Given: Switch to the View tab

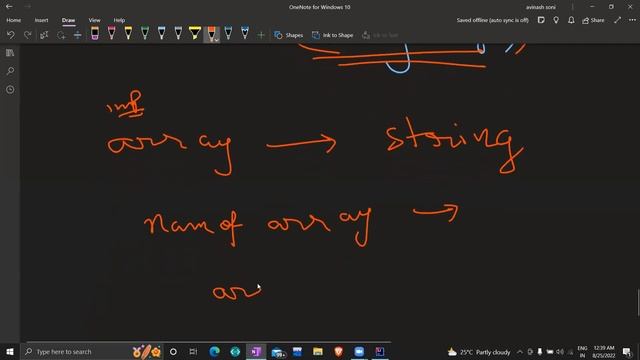Looking at the screenshot, I should (94, 20).
